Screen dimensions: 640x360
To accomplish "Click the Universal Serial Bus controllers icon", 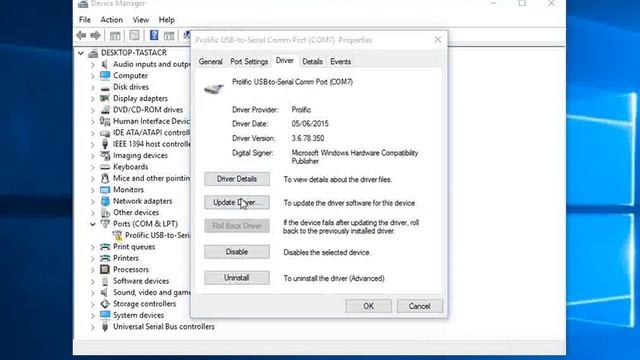I will (x=105, y=327).
